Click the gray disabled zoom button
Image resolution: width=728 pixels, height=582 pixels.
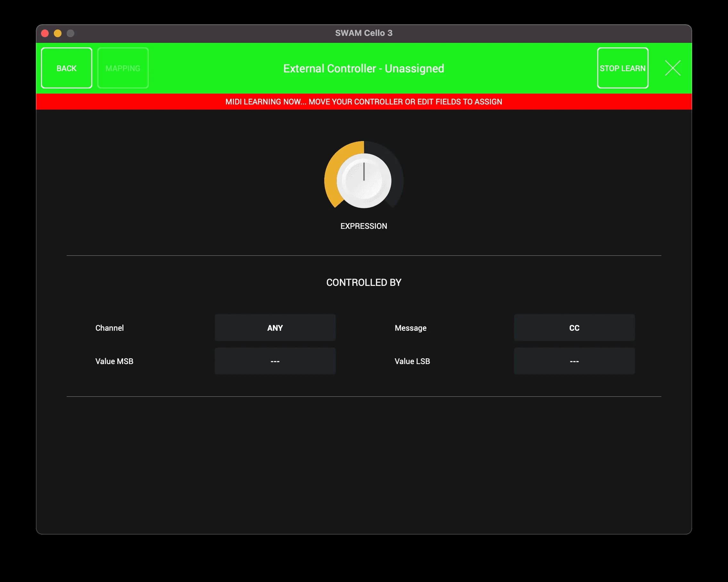click(70, 33)
